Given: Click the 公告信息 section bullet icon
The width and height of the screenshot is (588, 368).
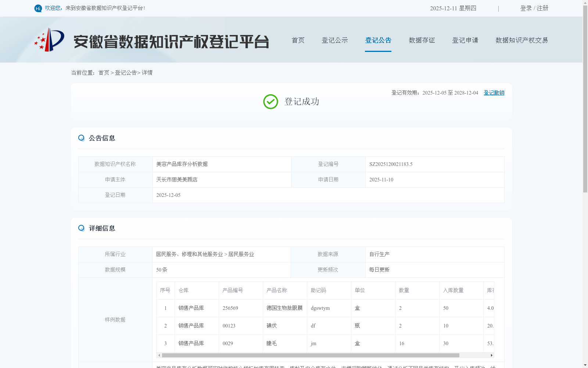Looking at the screenshot, I should pos(81,138).
